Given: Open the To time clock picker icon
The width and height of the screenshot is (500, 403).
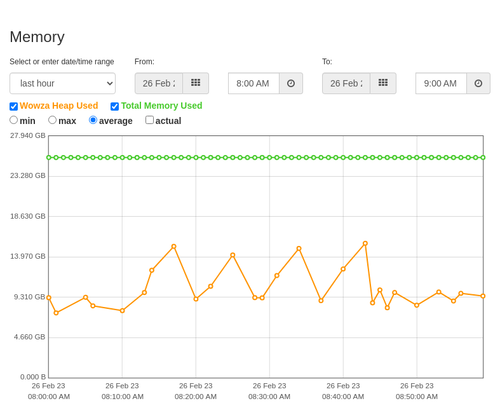Looking at the screenshot, I should [x=478, y=83].
